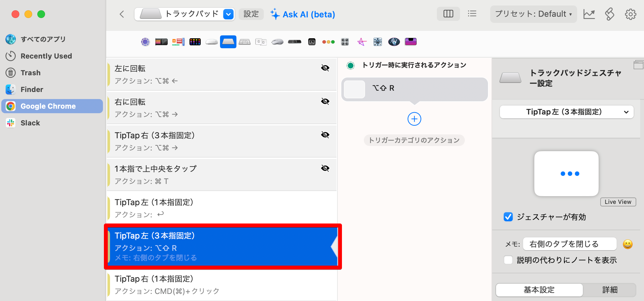
Task: Select the Magic Mouse trigger category icon
Action: tap(211, 42)
